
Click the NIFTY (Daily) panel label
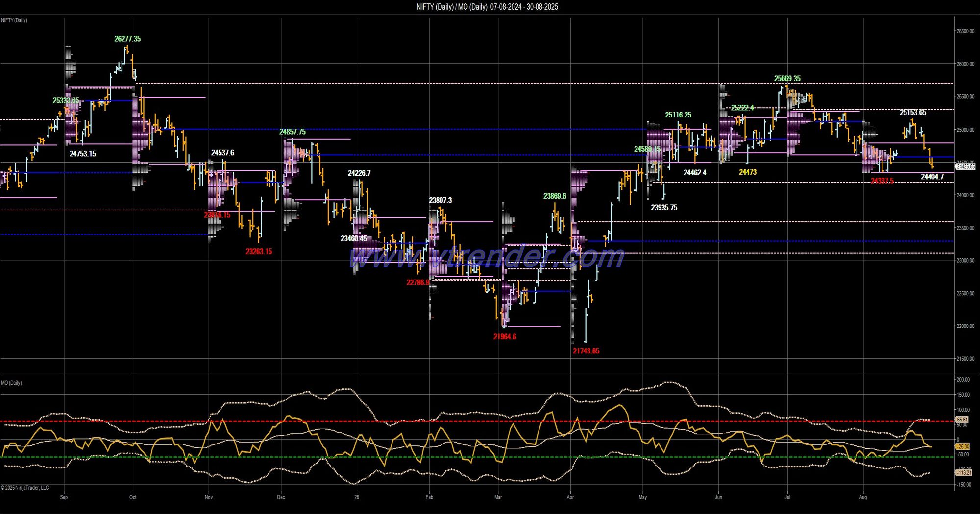pyautogui.click(x=14, y=20)
